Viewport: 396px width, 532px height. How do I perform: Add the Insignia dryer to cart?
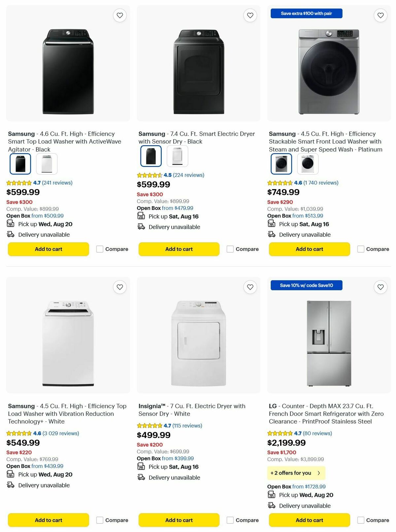(x=179, y=520)
